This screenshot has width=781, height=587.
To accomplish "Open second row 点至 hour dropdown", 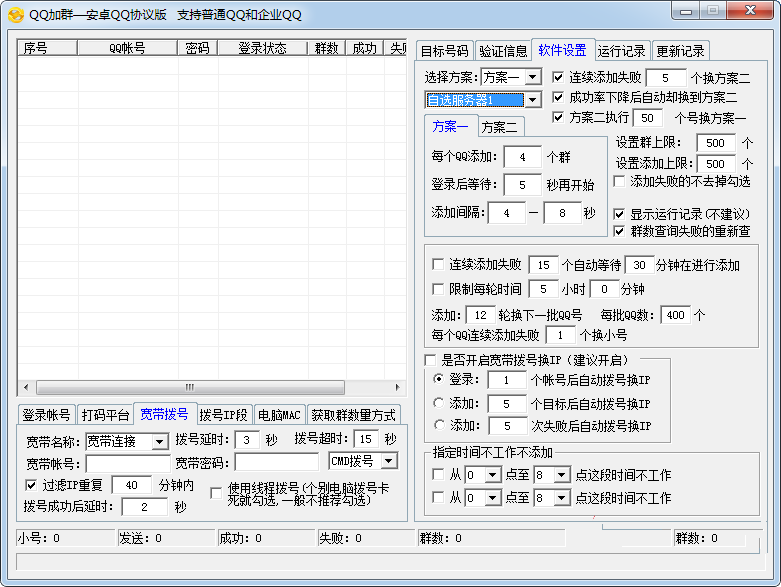I will point(561,497).
